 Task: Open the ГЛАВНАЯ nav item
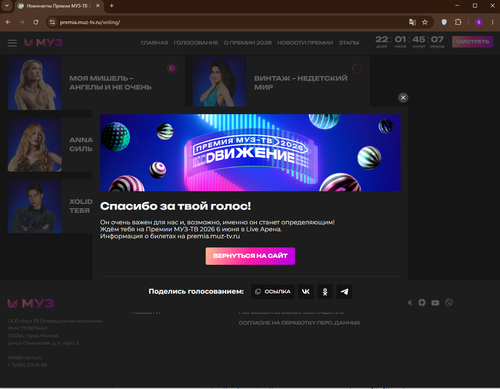coord(154,43)
